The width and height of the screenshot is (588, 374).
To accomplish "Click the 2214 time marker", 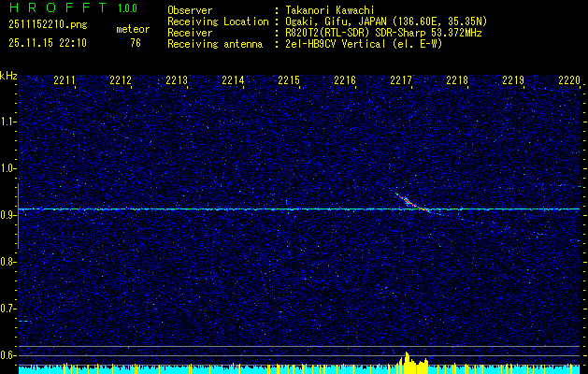I will (x=233, y=80).
